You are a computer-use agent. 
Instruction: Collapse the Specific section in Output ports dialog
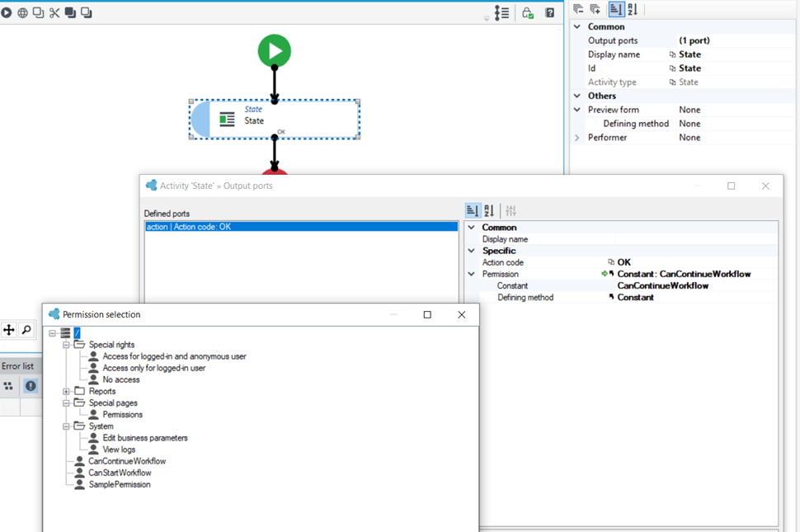[472, 251]
